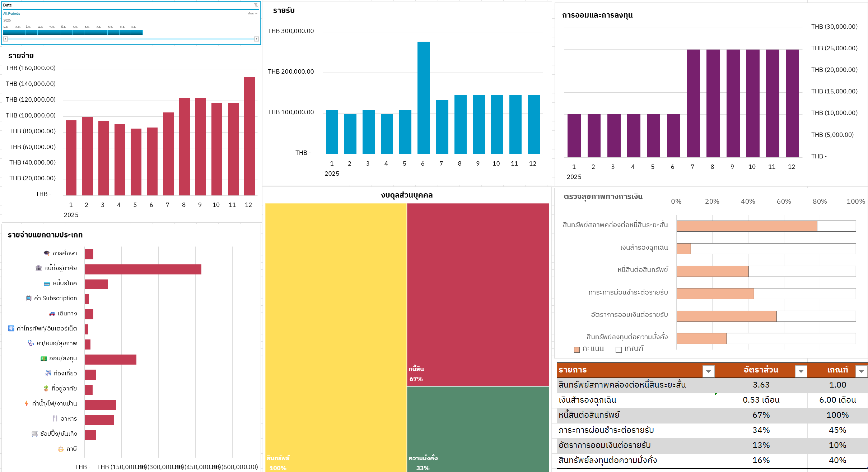Click the lightning bolt icon beside ค่าน้ำ/ไฟ/งานบ้าน

[27, 403]
